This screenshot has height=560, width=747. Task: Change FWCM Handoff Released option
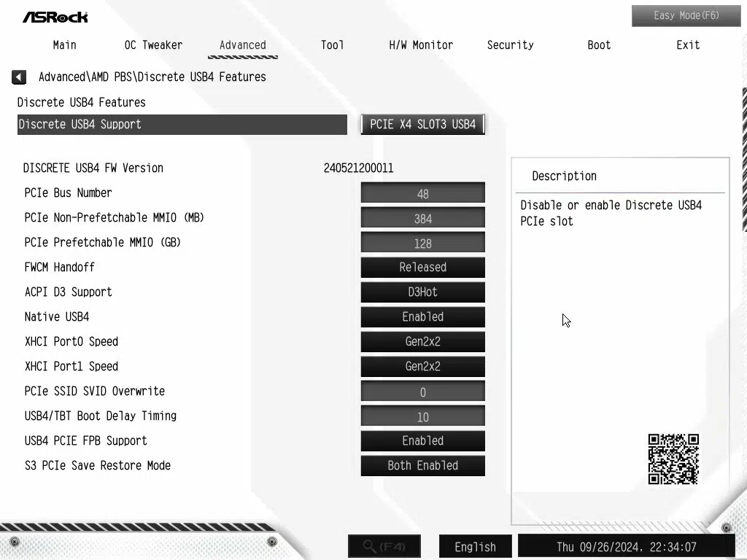[x=422, y=268]
